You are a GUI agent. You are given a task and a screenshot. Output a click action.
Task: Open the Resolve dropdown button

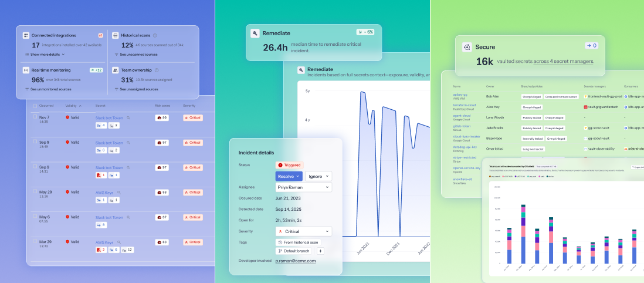tap(289, 176)
